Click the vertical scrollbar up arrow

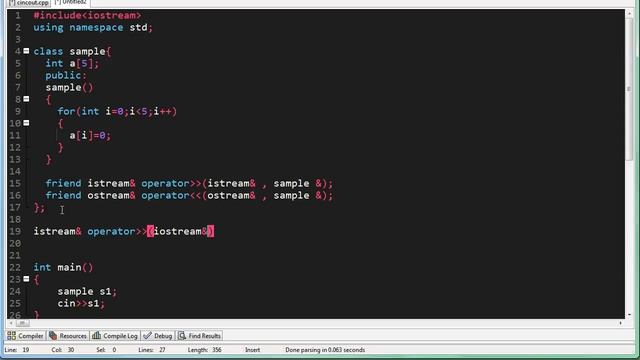click(x=629, y=13)
